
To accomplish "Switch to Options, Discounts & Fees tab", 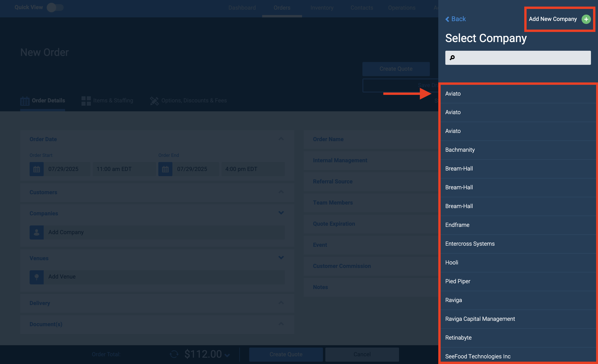I will [x=188, y=101].
